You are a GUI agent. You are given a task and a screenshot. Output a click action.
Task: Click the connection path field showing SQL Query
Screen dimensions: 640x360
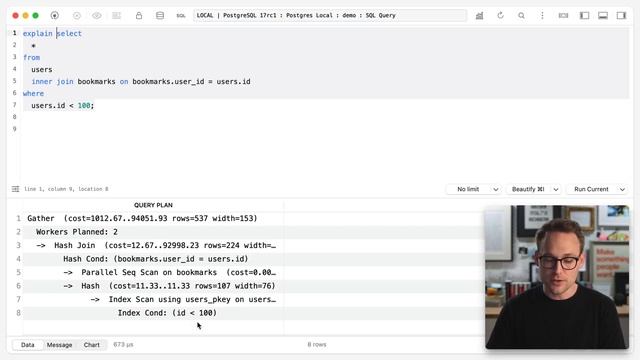[330, 16]
